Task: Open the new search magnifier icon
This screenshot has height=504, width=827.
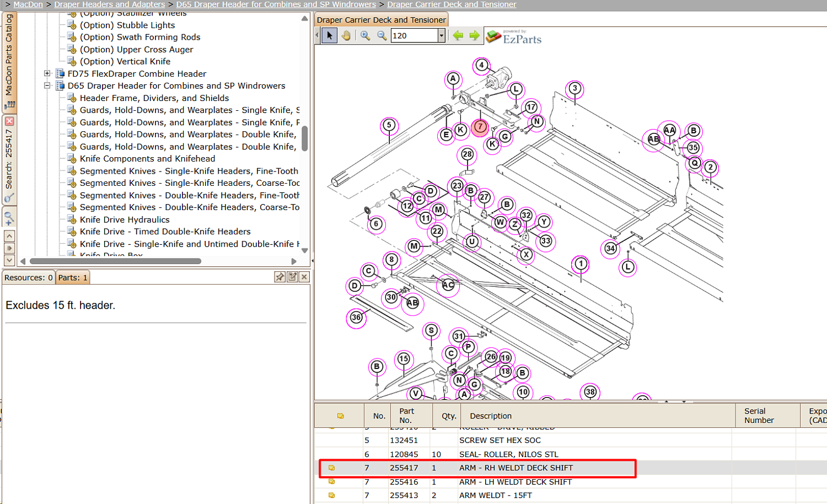Action: pyautogui.click(x=9, y=218)
